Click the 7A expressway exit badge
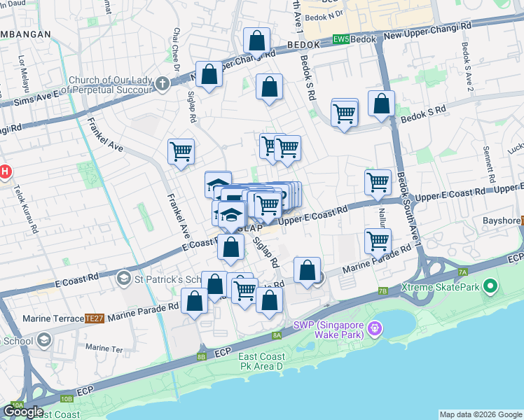 point(462,272)
